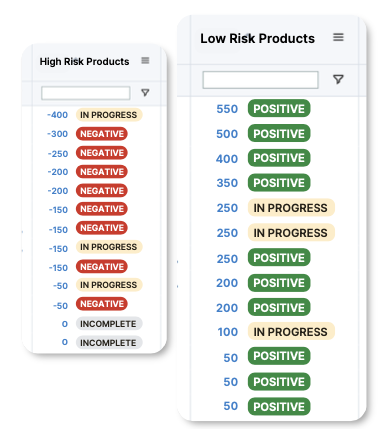390x429 pixels.
Task: Click the POSITIVE badge beside 550
Action: click(279, 108)
